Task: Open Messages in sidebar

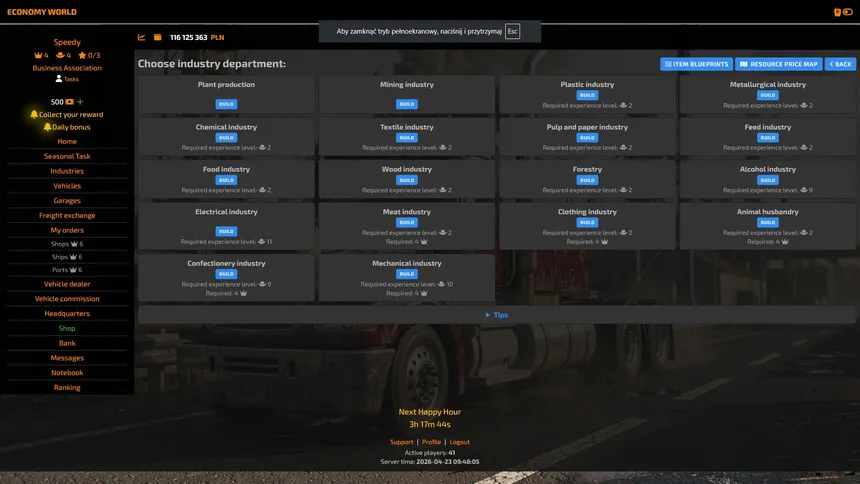Action: 67,358
